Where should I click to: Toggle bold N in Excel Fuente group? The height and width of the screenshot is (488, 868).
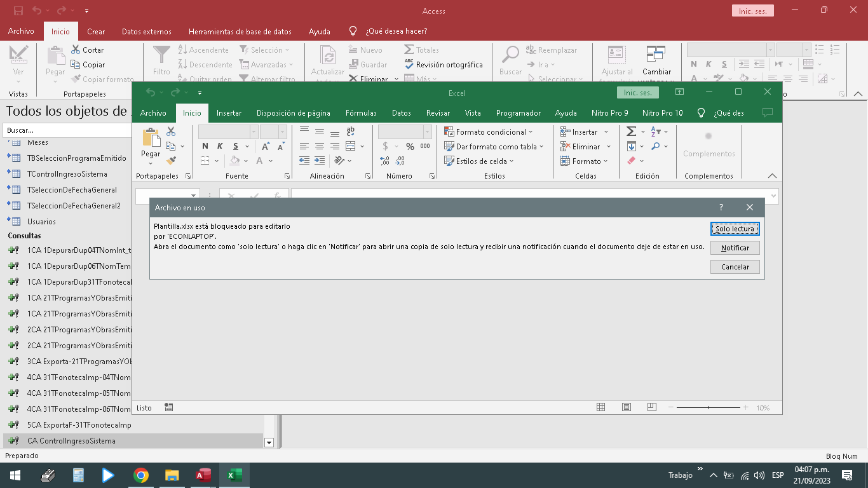[205, 146]
